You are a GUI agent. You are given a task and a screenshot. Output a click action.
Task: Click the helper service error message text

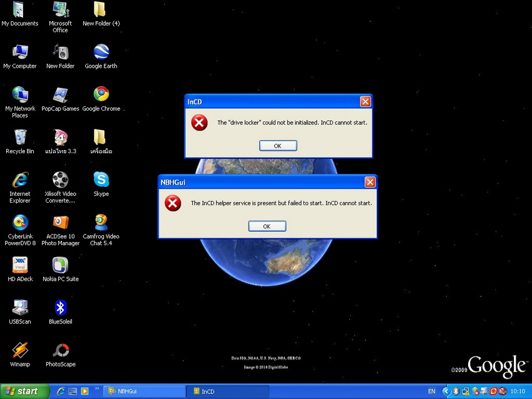tap(281, 203)
